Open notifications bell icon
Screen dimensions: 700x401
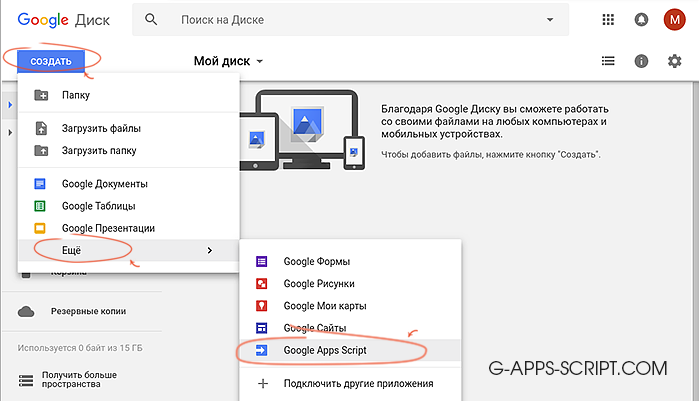(641, 20)
